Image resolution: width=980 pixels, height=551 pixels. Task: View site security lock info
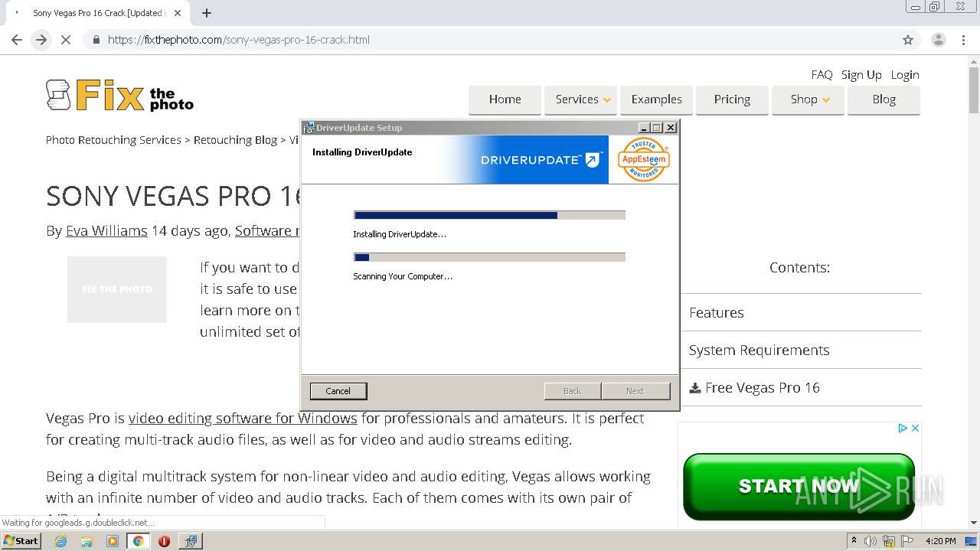click(x=96, y=40)
